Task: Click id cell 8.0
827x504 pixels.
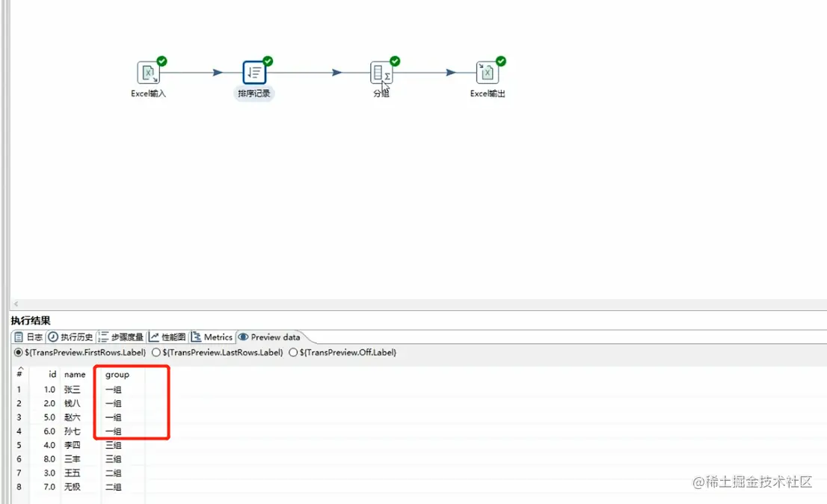Action: tap(49, 459)
